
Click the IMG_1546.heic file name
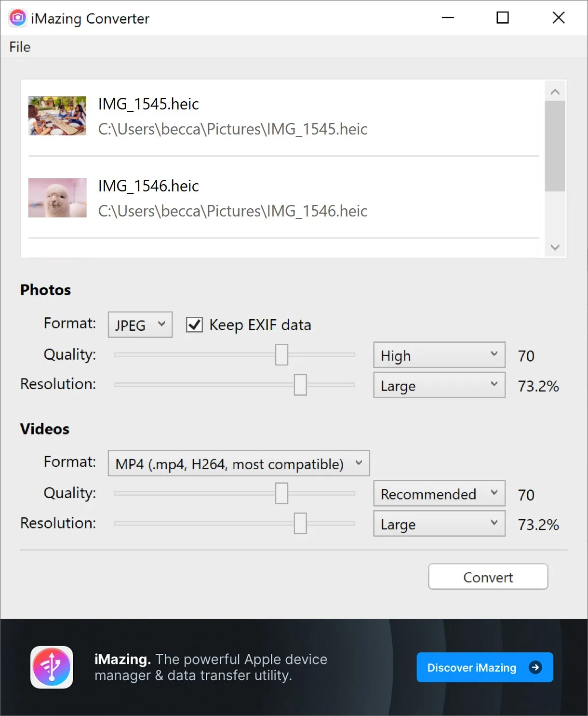coord(148,186)
